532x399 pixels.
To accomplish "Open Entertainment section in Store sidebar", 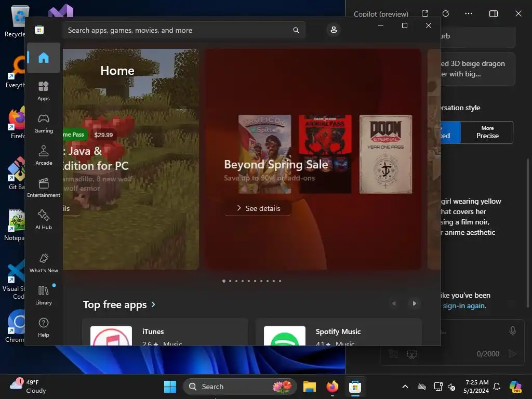I will click(44, 188).
